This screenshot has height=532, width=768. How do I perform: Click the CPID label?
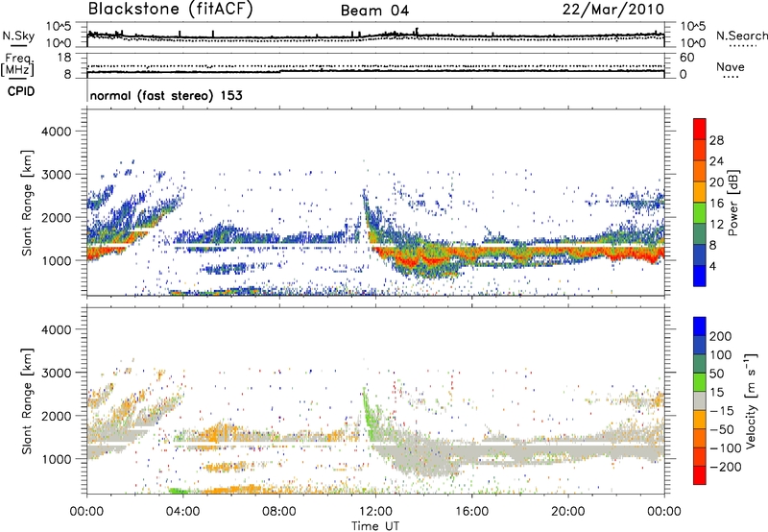pos(21,91)
